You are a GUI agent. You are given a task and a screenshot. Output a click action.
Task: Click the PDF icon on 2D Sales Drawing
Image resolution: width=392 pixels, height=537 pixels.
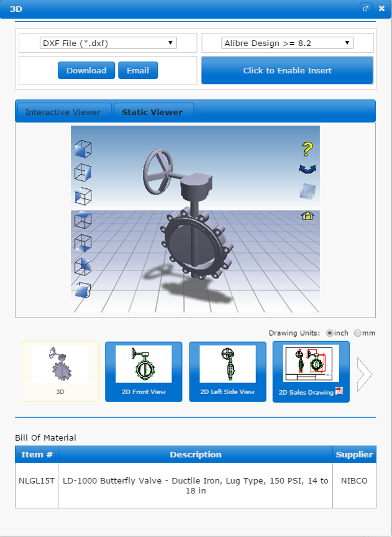pos(339,392)
